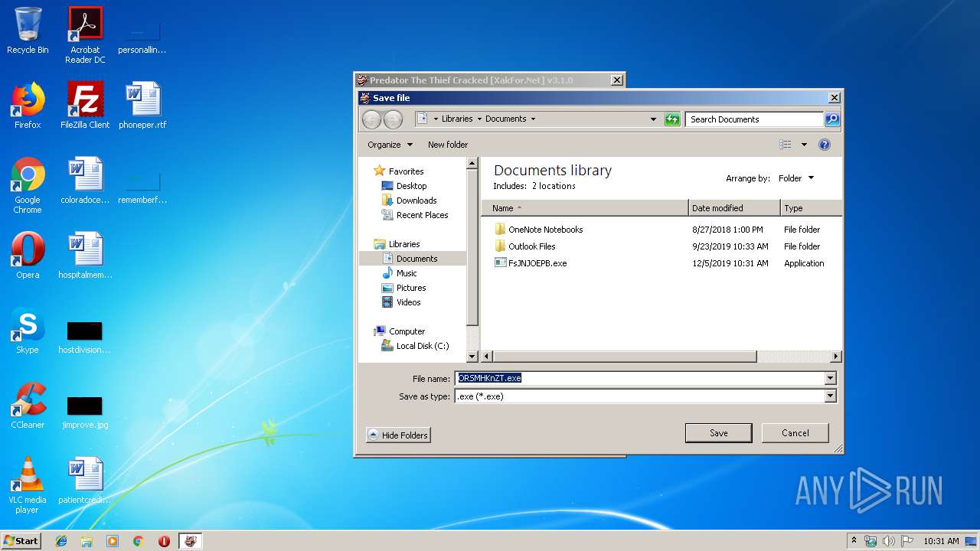
Task: Switch to Predator The Thief taskbar item
Action: [190, 541]
